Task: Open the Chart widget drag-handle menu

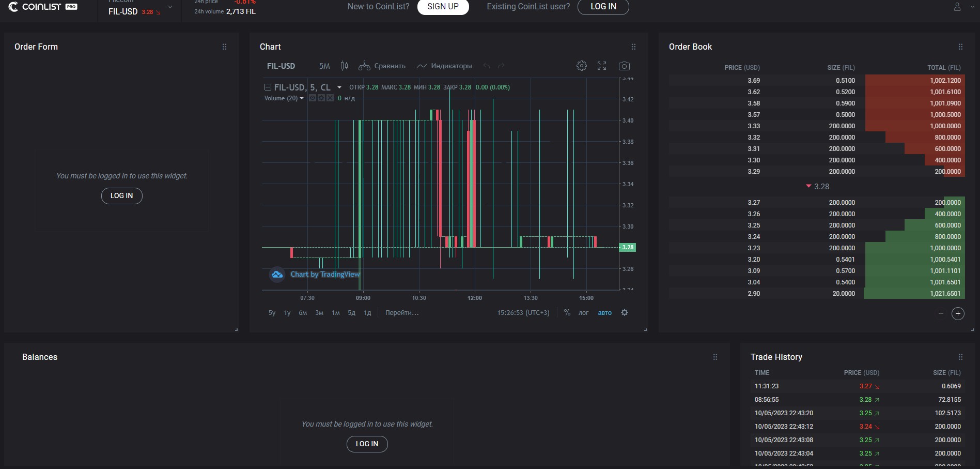Action: coord(633,47)
